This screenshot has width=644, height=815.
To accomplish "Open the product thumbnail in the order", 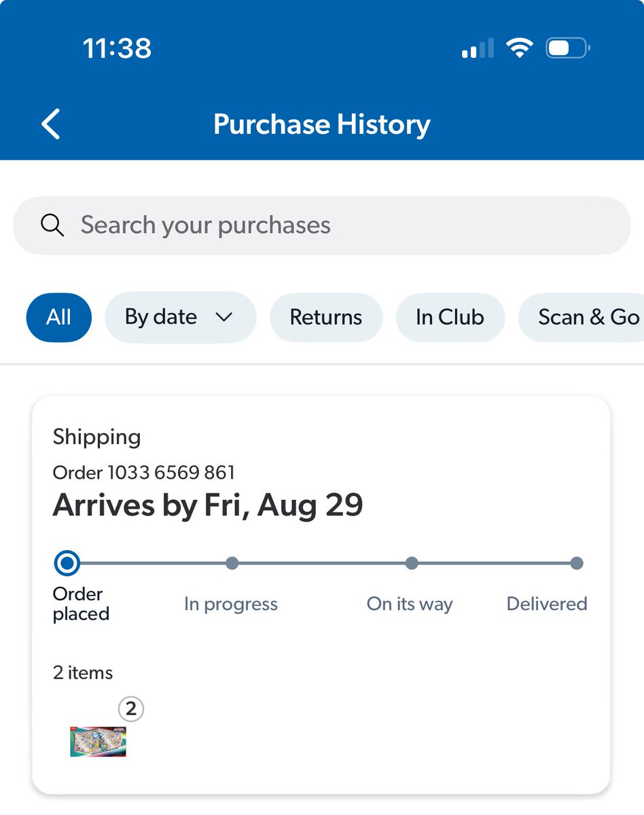I will point(98,741).
